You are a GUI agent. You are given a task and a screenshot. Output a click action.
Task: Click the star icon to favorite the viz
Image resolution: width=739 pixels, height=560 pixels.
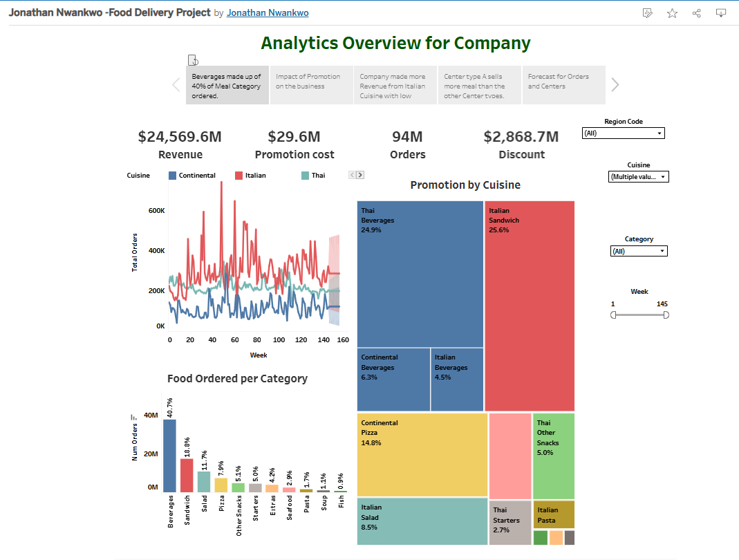coord(671,13)
